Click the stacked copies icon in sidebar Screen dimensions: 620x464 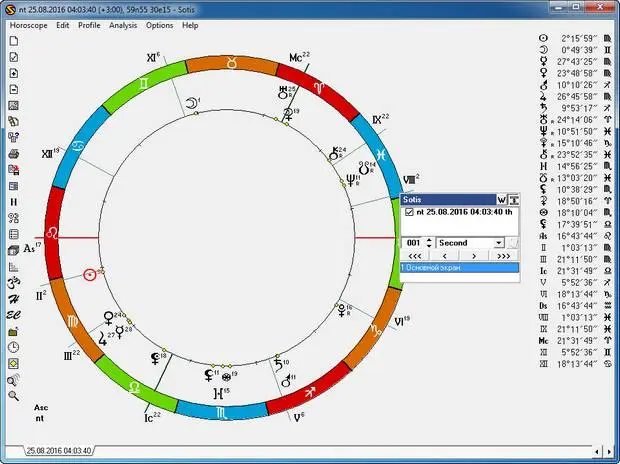click(x=13, y=121)
